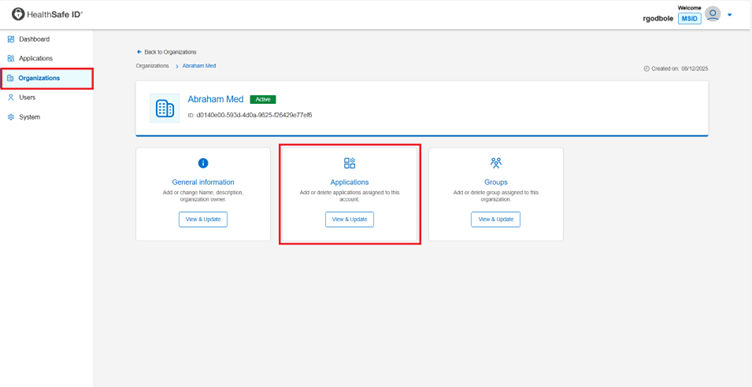Click Organizations breadcrumb link
The image size is (752, 387).
click(152, 66)
